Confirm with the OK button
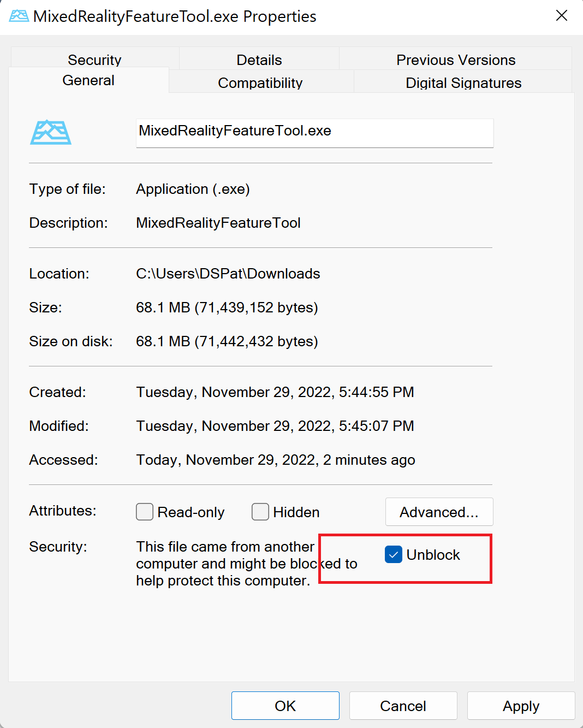The height and width of the screenshot is (728, 583). [x=285, y=706]
